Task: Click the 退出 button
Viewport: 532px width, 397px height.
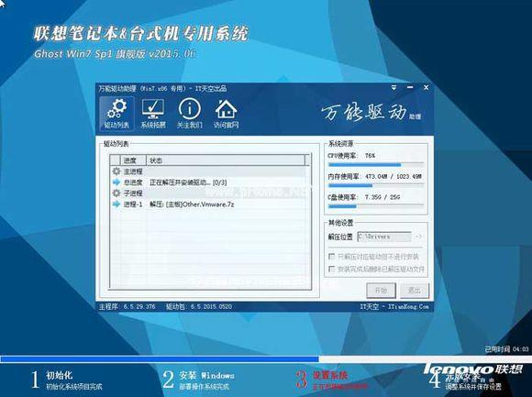Action: 415,291
